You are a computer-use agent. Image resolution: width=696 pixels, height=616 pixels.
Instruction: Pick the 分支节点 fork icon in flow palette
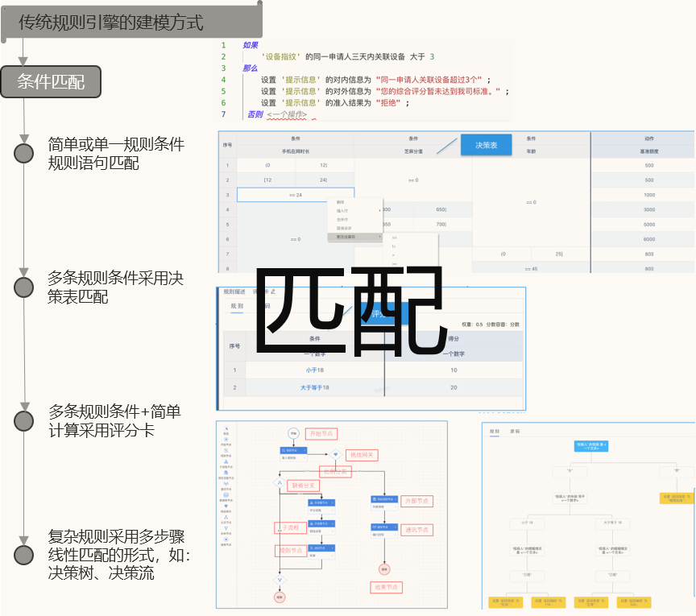point(226,519)
